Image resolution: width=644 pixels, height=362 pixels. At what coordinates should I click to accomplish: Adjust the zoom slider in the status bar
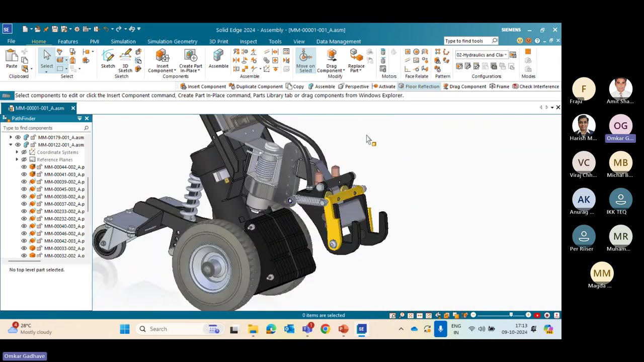click(511, 315)
